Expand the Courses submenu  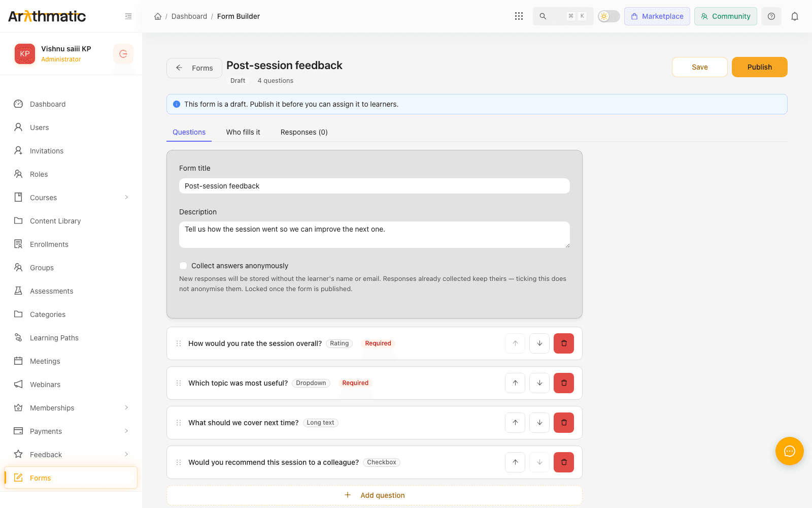click(x=126, y=197)
